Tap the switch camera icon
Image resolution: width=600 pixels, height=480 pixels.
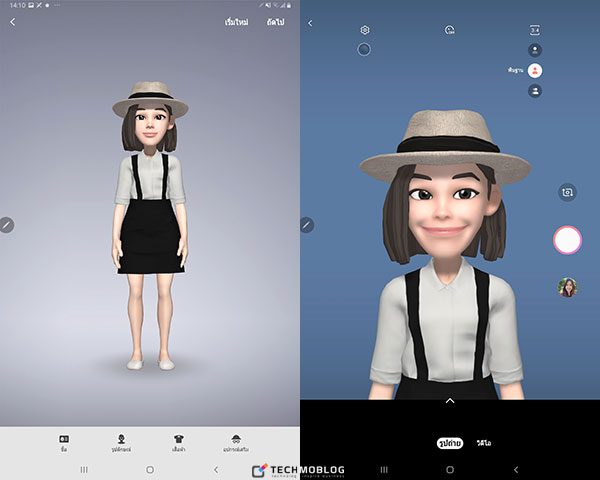point(567,192)
